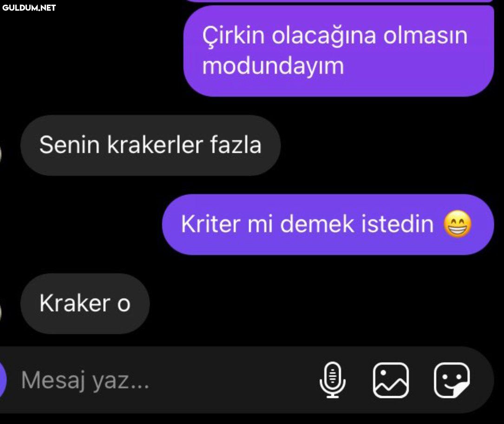Image resolution: width=504 pixels, height=424 pixels.
Task: Tap the grinning emoji in the message
Action: (x=458, y=224)
